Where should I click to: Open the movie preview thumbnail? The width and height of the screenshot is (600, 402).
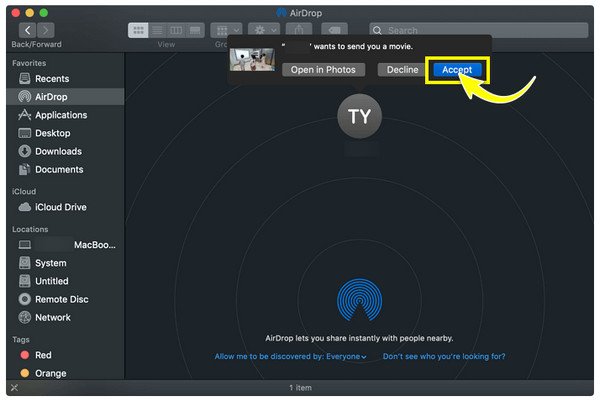(252, 60)
